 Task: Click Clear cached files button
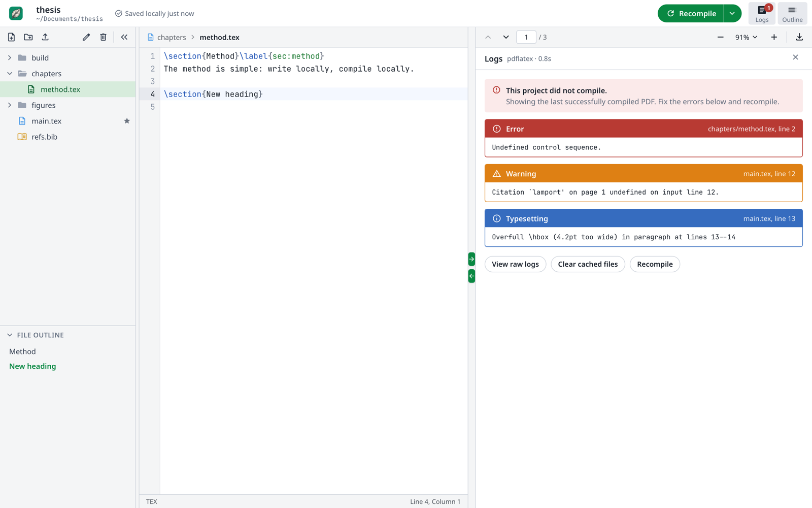(588, 264)
